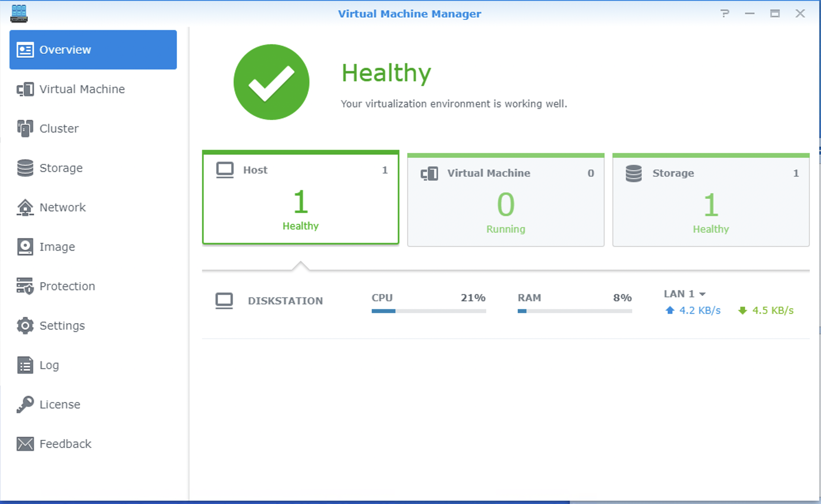Open Protection sidebar label
821x504 pixels.
[67, 286]
